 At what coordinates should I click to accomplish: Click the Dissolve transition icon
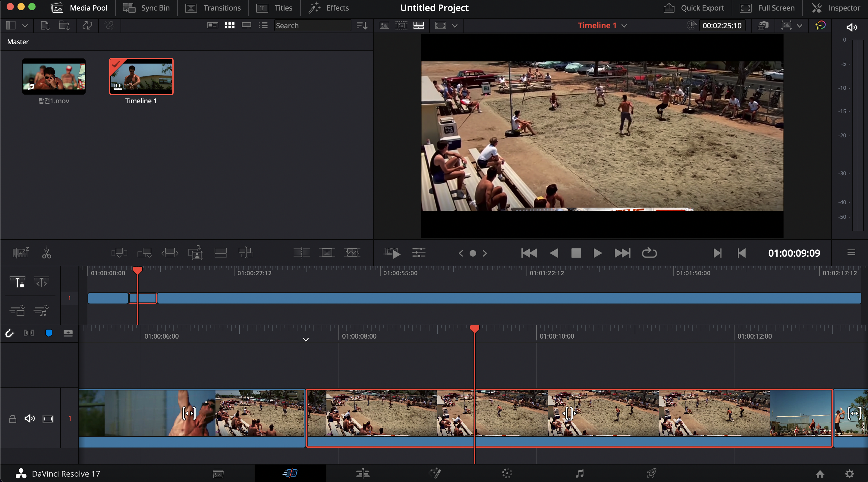coord(327,253)
